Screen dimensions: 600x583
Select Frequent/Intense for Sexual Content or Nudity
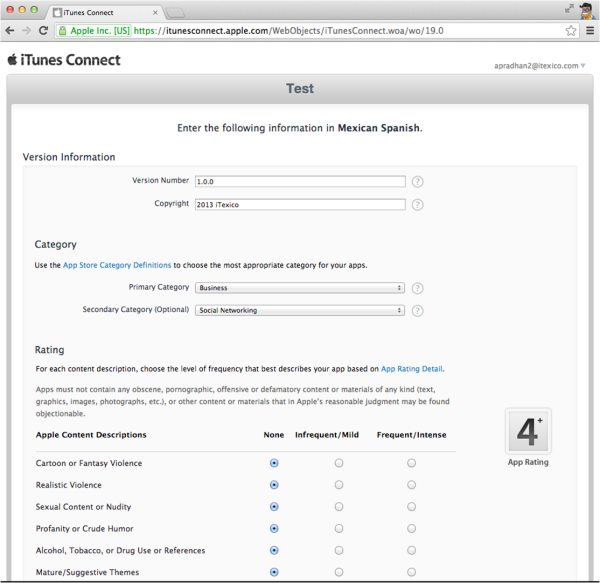click(x=411, y=506)
